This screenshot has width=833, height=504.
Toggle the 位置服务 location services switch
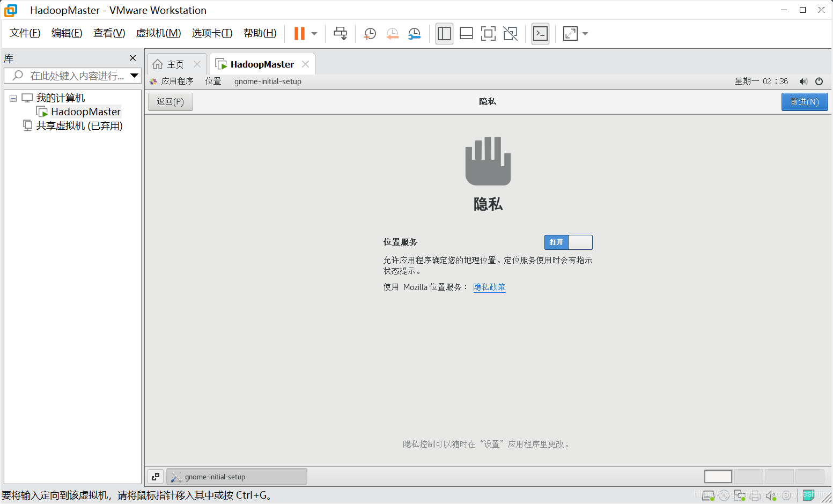coord(569,242)
